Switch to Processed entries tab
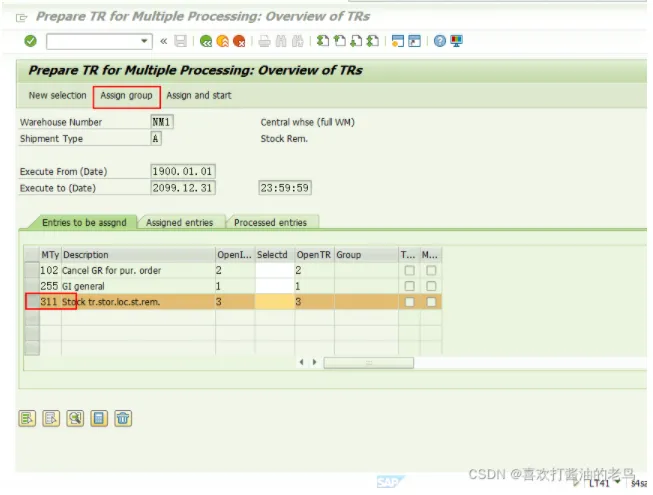 (270, 223)
